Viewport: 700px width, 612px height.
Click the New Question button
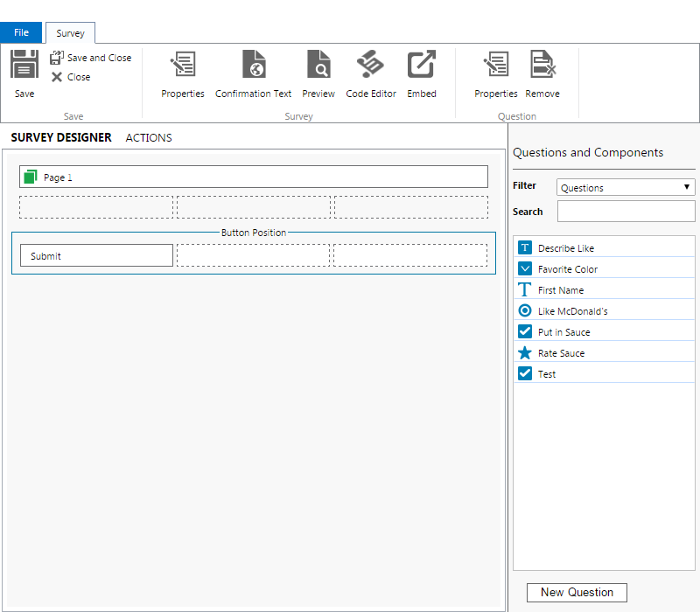(577, 592)
